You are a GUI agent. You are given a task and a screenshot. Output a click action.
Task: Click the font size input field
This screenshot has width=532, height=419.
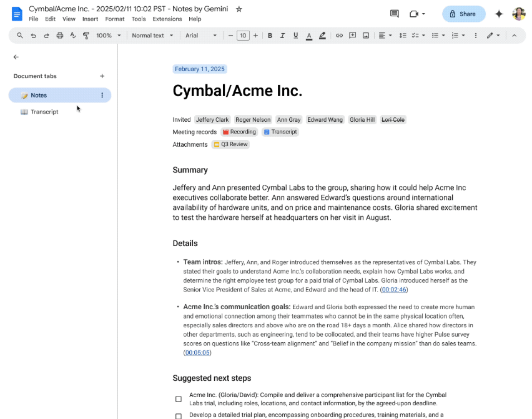(x=243, y=36)
